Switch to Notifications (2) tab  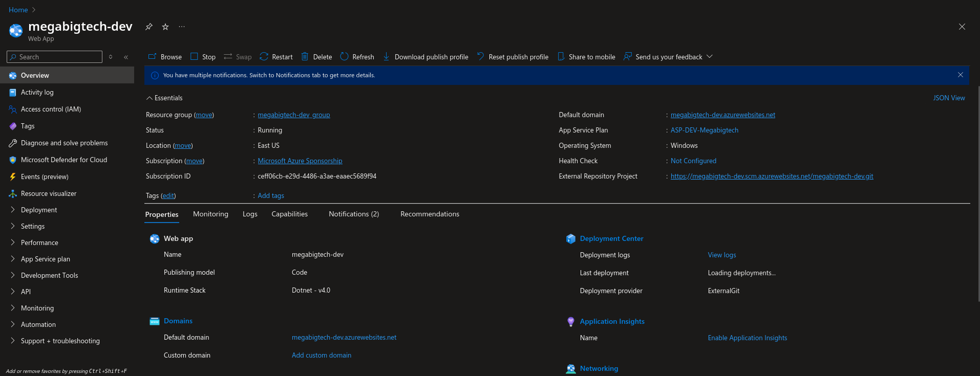pos(354,214)
